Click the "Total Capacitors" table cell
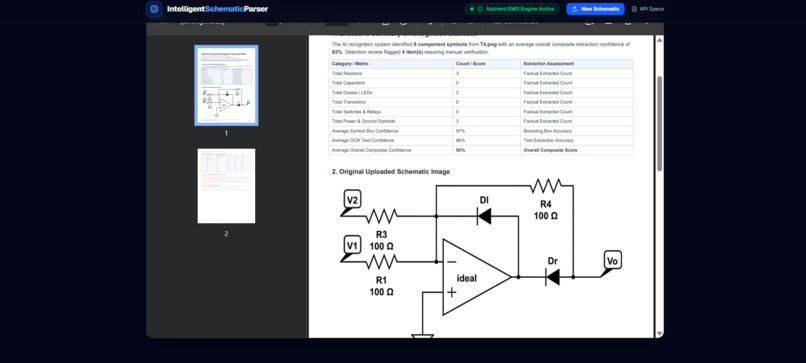 [391, 83]
